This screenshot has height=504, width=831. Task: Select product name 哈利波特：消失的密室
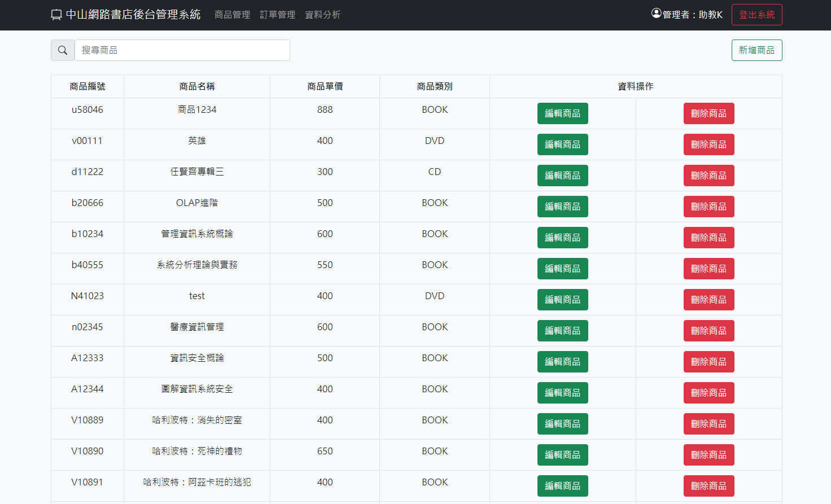[197, 420]
